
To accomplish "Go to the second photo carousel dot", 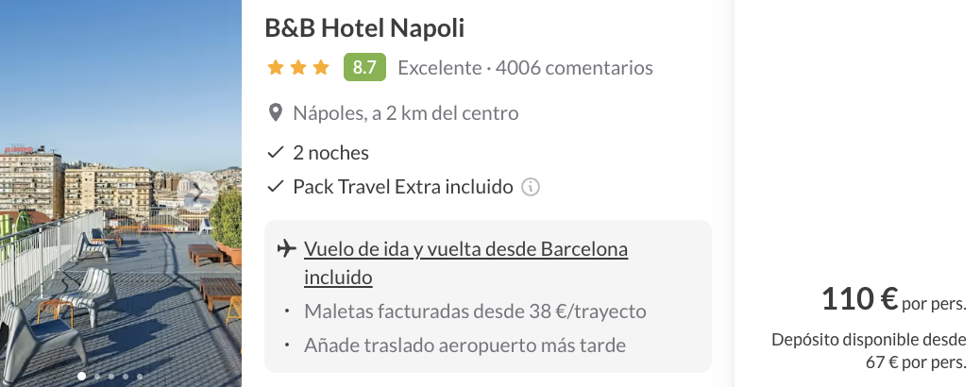I will tap(96, 376).
